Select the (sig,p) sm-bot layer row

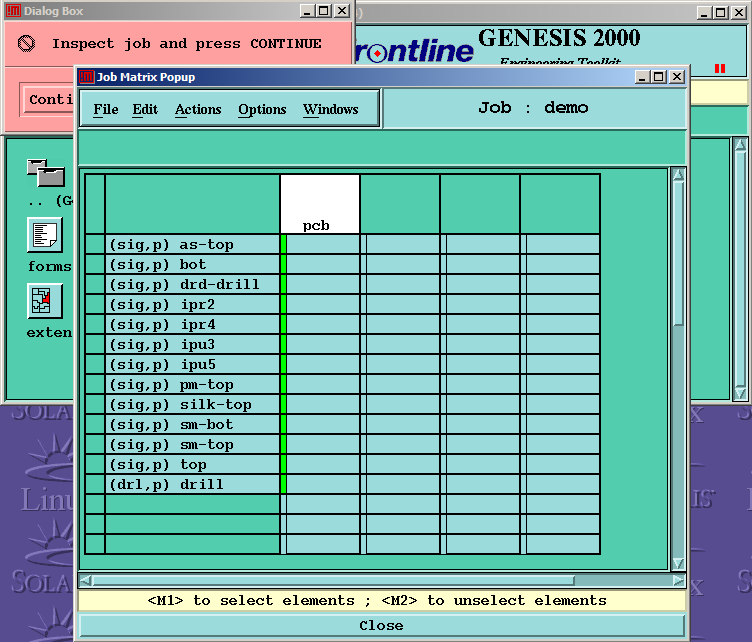click(192, 424)
